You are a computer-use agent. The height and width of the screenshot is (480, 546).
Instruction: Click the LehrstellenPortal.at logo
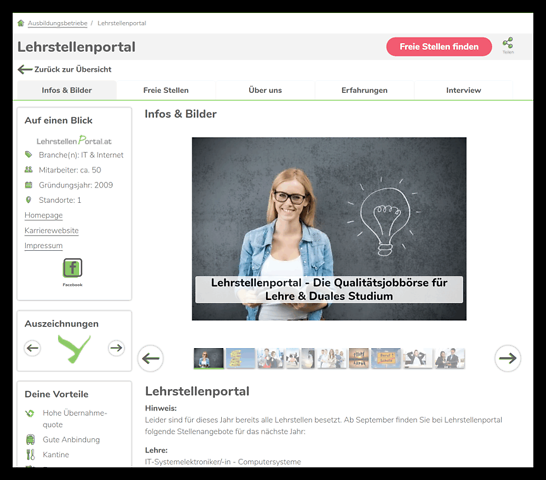tap(74, 140)
